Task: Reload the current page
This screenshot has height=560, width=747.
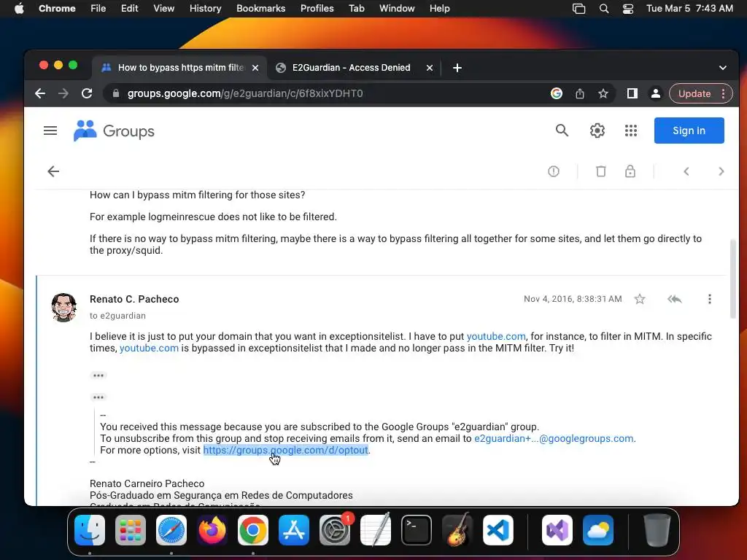Action: 87,93
